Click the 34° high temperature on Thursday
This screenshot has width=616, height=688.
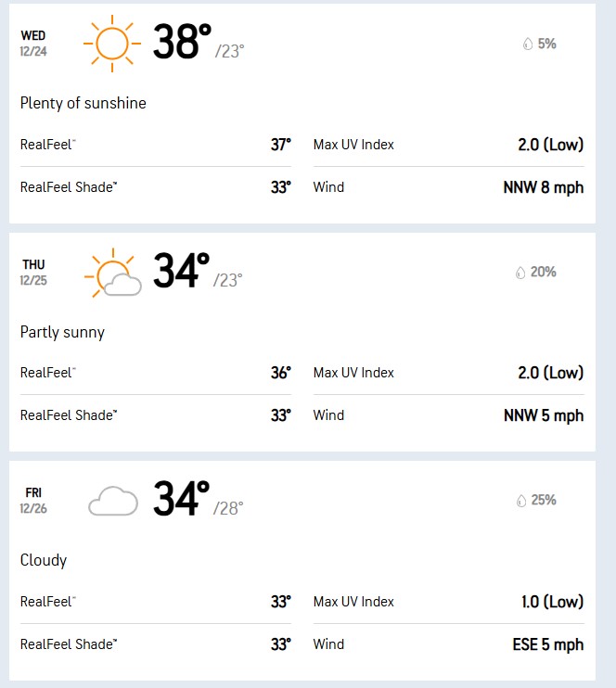(181, 271)
